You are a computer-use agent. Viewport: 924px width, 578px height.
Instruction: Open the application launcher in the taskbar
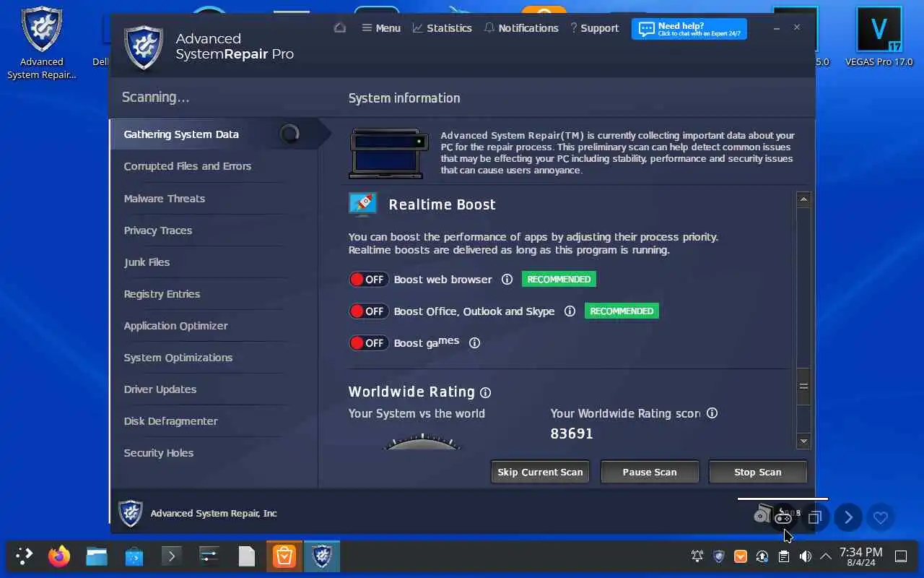pos(24,556)
